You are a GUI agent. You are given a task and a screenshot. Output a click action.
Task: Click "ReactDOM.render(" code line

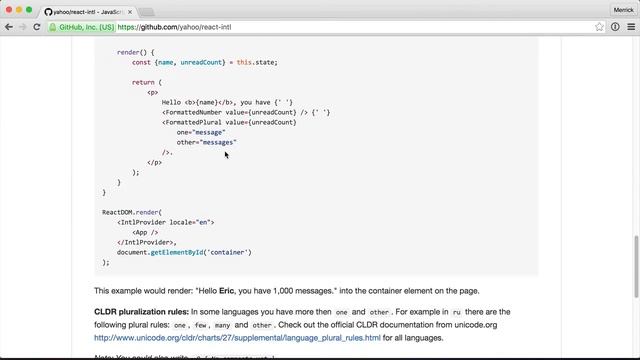[x=132, y=212]
